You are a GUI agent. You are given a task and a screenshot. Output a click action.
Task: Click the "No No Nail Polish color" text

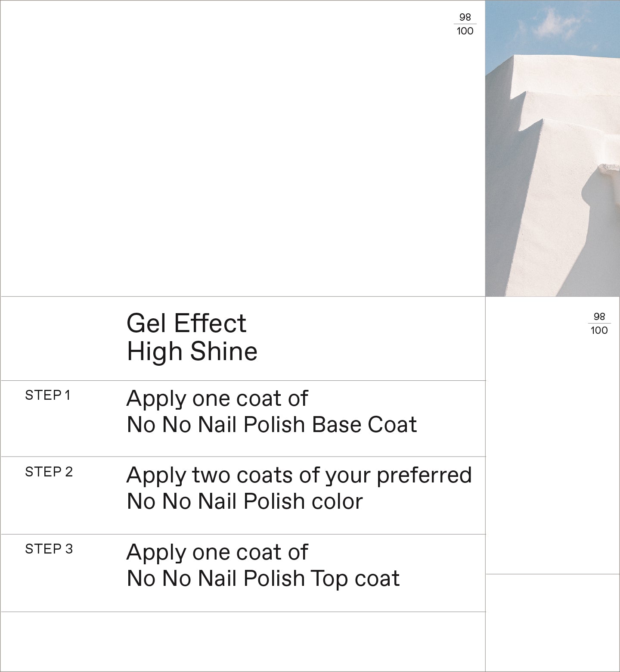(245, 501)
